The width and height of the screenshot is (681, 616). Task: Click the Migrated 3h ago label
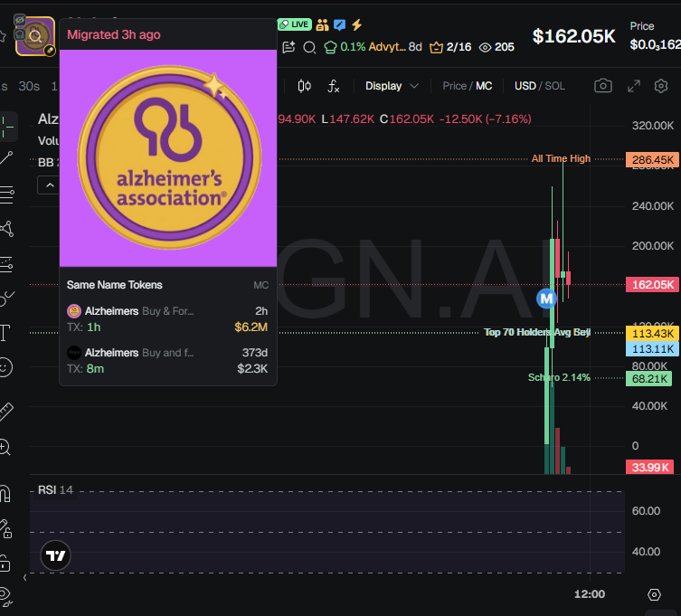pos(114,34)
